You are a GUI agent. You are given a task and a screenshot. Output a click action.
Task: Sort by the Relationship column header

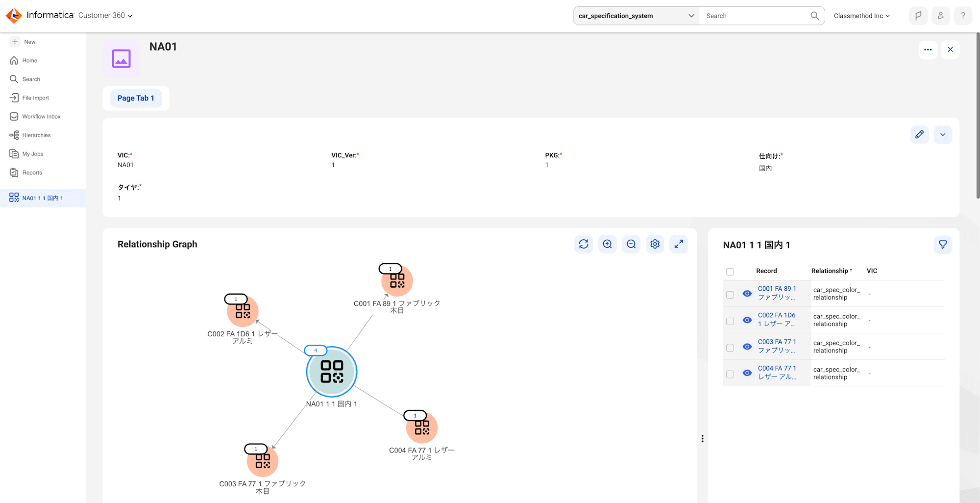tap(832, 271)
